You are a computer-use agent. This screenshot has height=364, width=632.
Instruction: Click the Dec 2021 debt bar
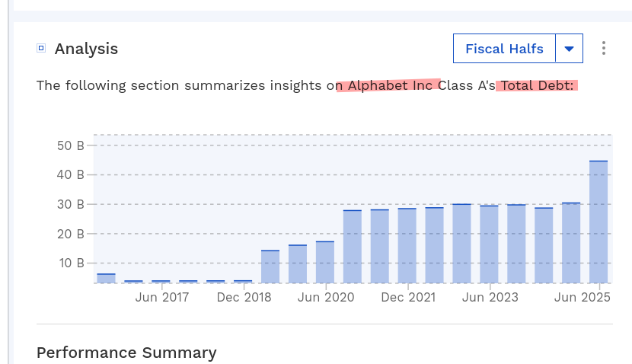pyautogui.click(x=407, y=245)
